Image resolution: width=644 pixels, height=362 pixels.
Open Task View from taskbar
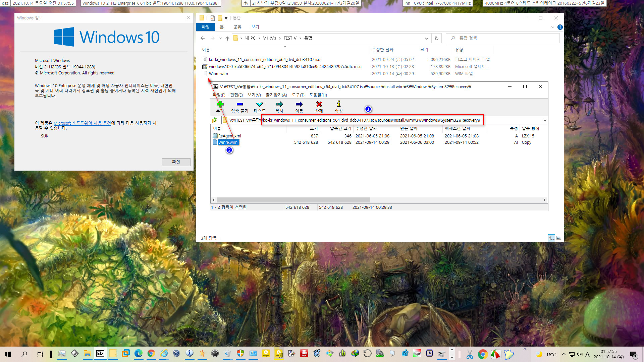[40, 354]
